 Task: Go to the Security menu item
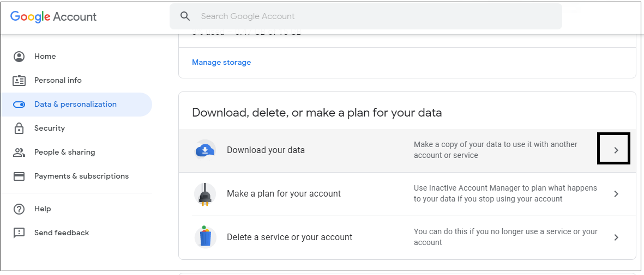tap(50, 129)
